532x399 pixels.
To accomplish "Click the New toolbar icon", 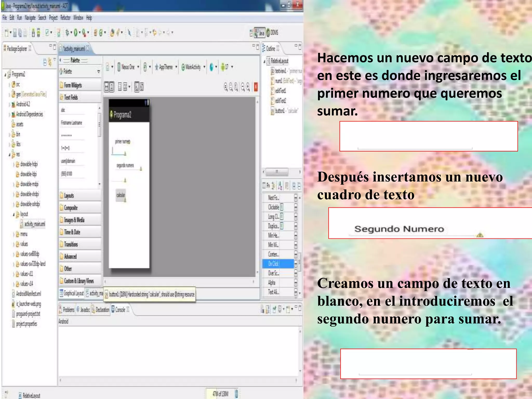I will pos(6,33).
